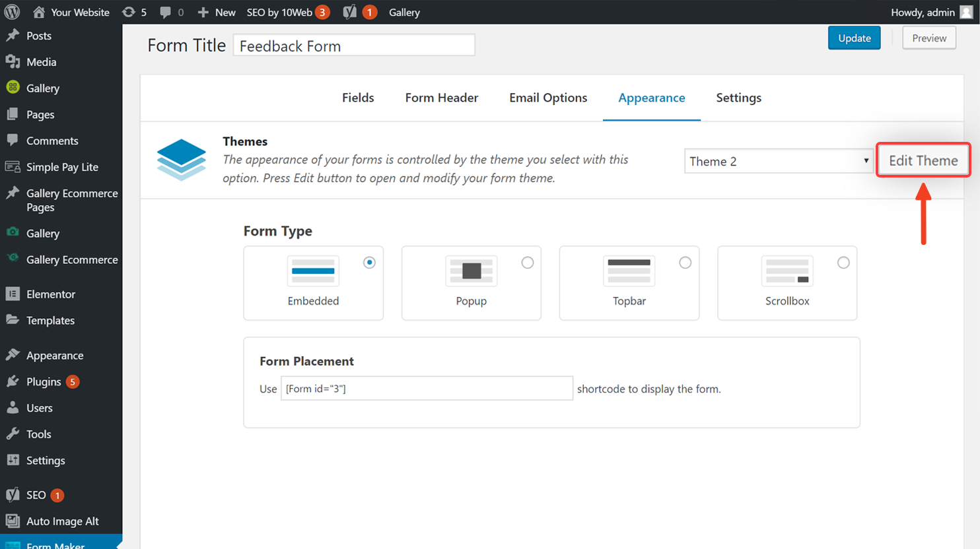Click the Themes heading text
This screenshot has height=549, width=980.
click(245, 141)
